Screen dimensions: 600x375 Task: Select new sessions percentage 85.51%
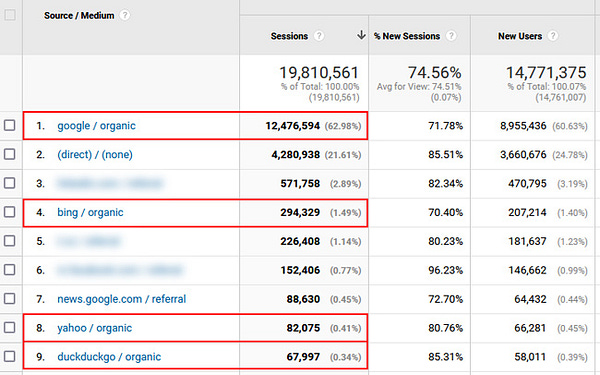[x=445, y=155]
